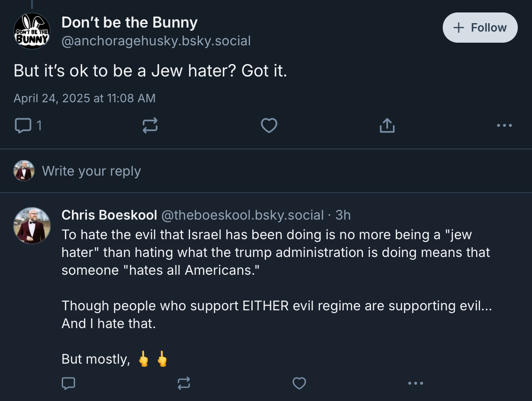Click the 3h timestamp on Chris's reply

[343, 215]
